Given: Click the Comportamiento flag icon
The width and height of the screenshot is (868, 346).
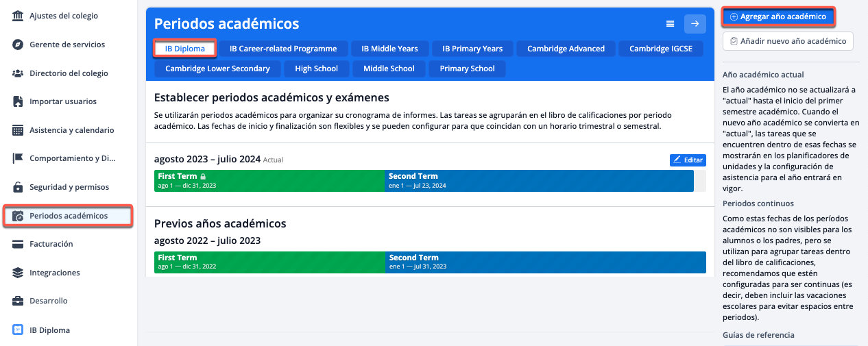Looking at the screenshot, I should click(x=19, y=158).
